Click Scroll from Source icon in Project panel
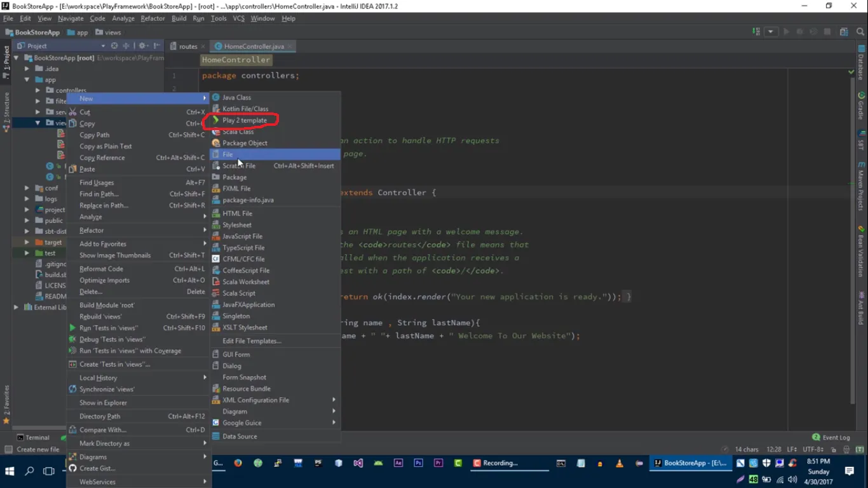 (114, 46)
